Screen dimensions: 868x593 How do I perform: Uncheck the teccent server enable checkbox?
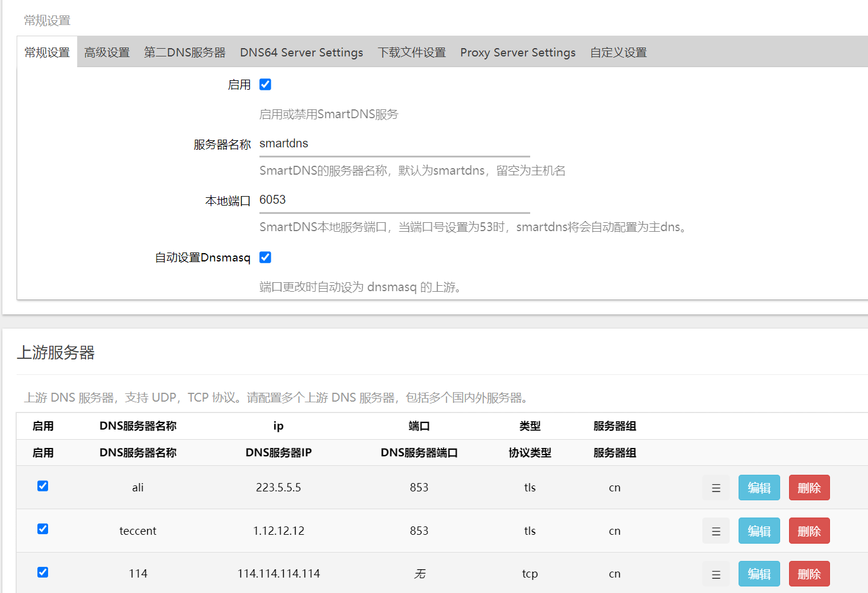coord(42,528)
